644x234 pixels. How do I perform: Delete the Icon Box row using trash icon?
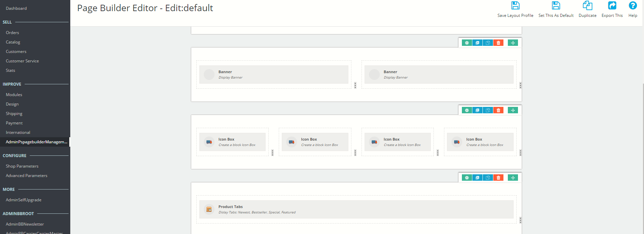[498, 110]
